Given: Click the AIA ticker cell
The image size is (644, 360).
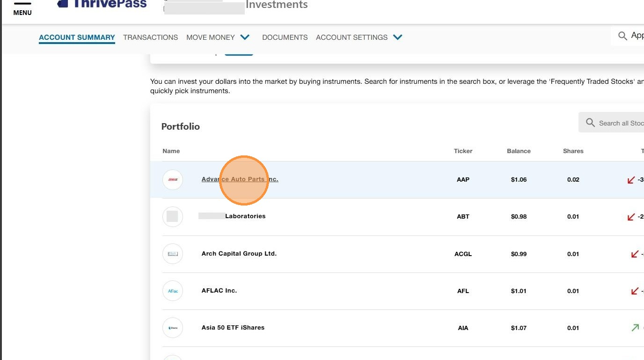Looking at the screenshot, I should tap(463, 328).
